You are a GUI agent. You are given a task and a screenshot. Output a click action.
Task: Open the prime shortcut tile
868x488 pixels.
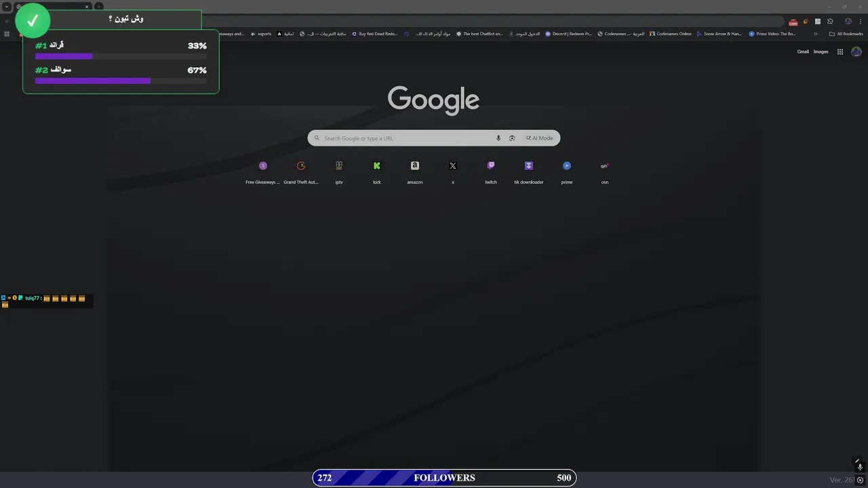567,172
